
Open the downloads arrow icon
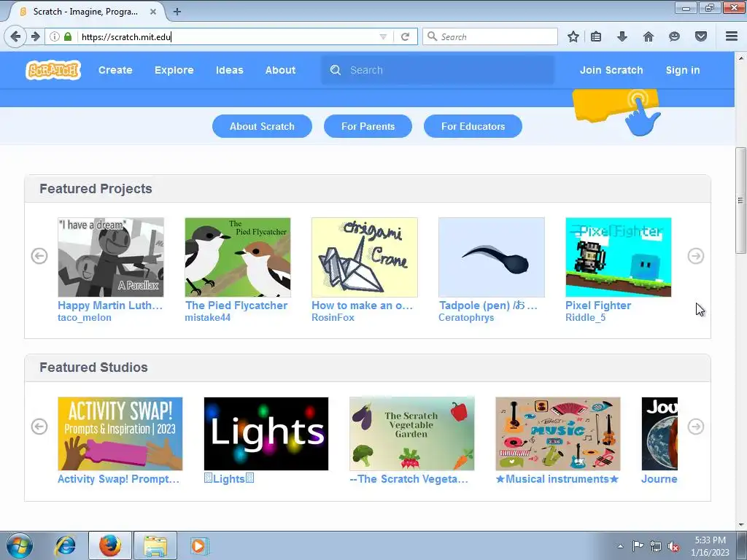622,36
